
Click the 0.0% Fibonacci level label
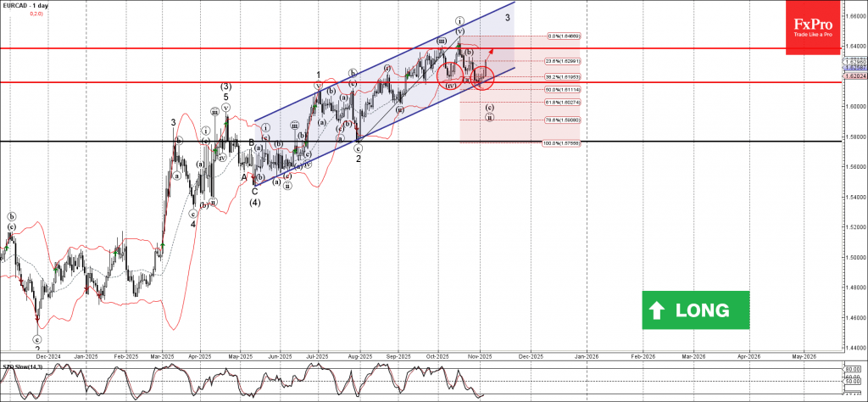click(x=562, y=36)
